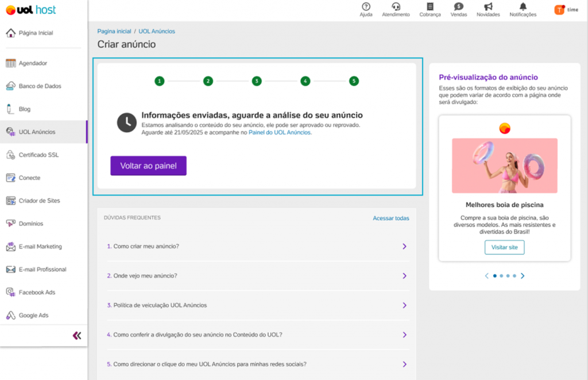Image resolution: width=588 pixels, height=380 pixels.
Task: Click step 1 in progress indicator
Action: click(x=160, y=80)
